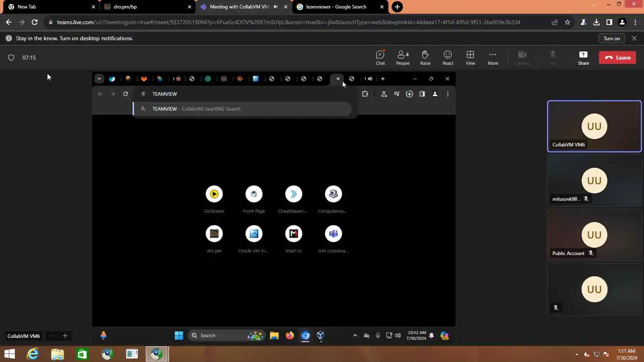
Task: Click the share-this-page icon in address bar
Action: [555, 22]
